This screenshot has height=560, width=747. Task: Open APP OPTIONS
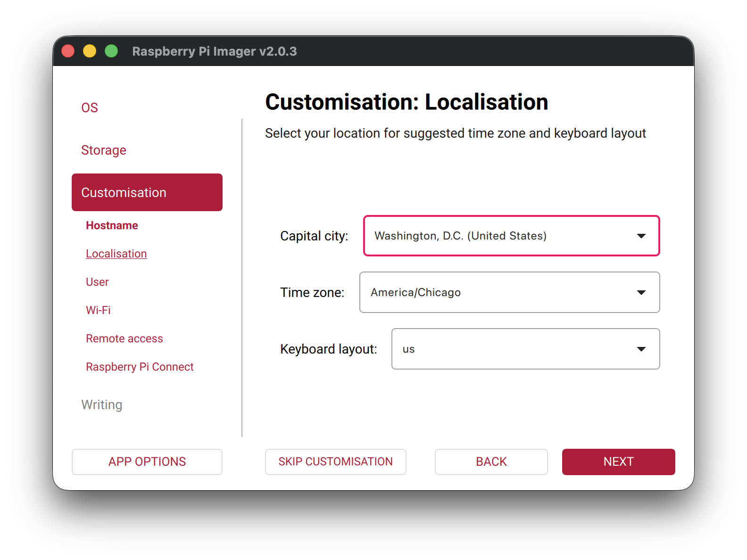(x=147, y=461)
